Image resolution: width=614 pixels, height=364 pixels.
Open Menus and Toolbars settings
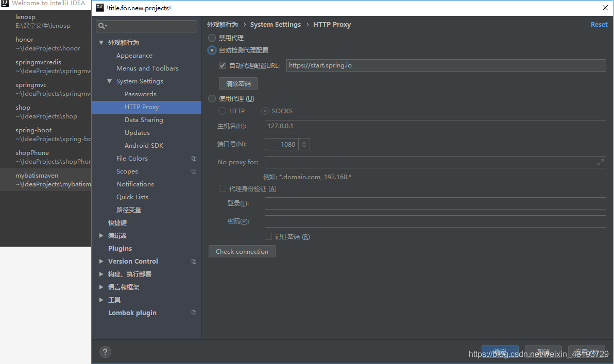coord(147,68)
